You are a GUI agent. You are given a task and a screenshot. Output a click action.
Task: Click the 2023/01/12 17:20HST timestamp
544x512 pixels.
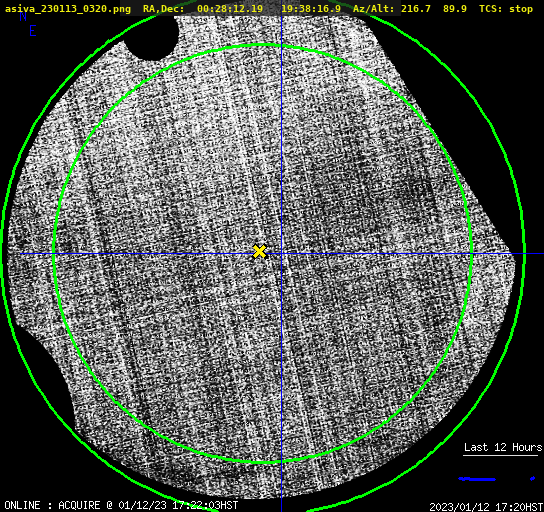point(486,507)
